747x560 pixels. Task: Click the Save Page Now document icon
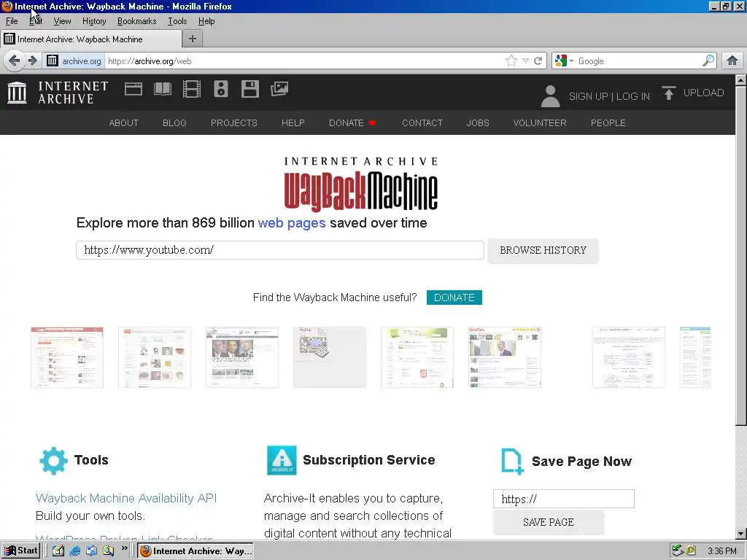[x=512, y=462]
